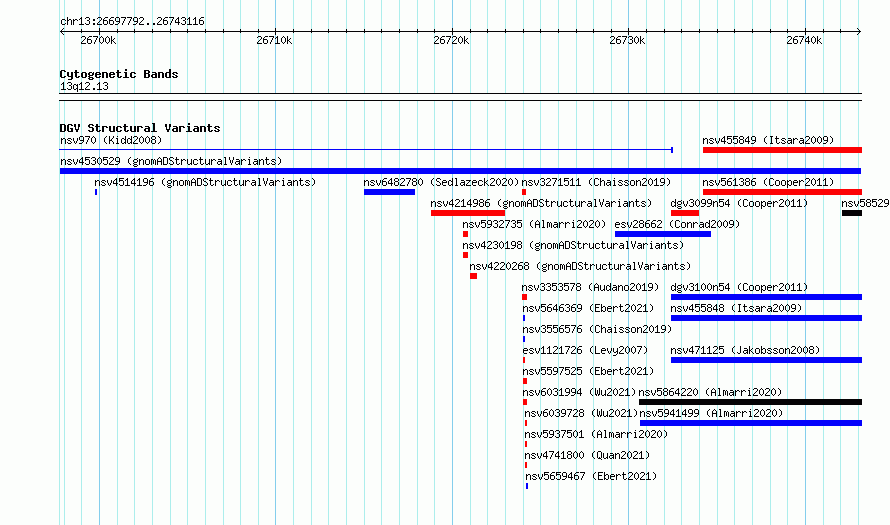
Task: Select the black nsv5864220 variant bar
Action: point(750,402)
